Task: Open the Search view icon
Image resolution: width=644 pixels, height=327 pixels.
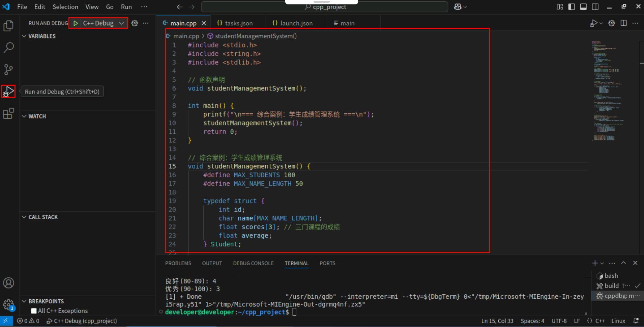Action: pyautogui.click(x=8, y=48)
